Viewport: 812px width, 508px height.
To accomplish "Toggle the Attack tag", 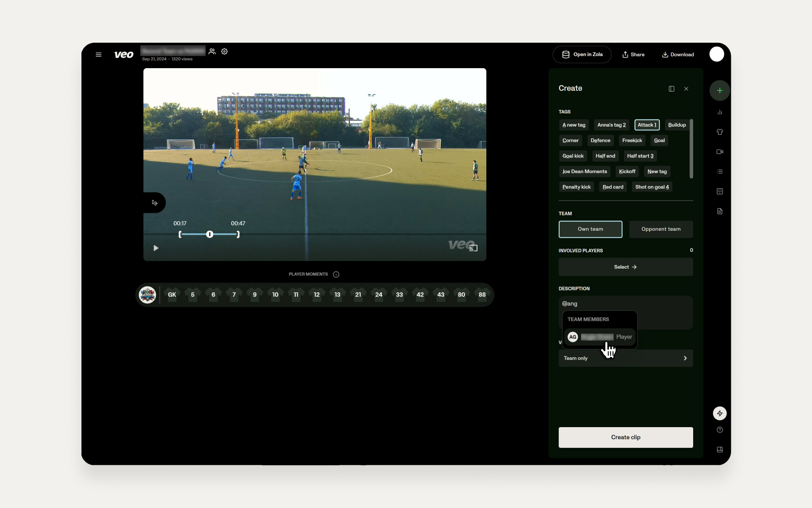I will click(x=647, y=125).
